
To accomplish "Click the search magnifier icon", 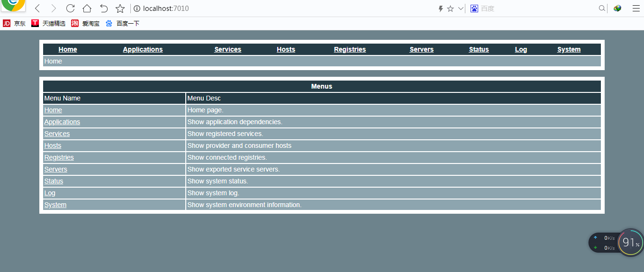I will pyautogui.click(x=602, y=9).
